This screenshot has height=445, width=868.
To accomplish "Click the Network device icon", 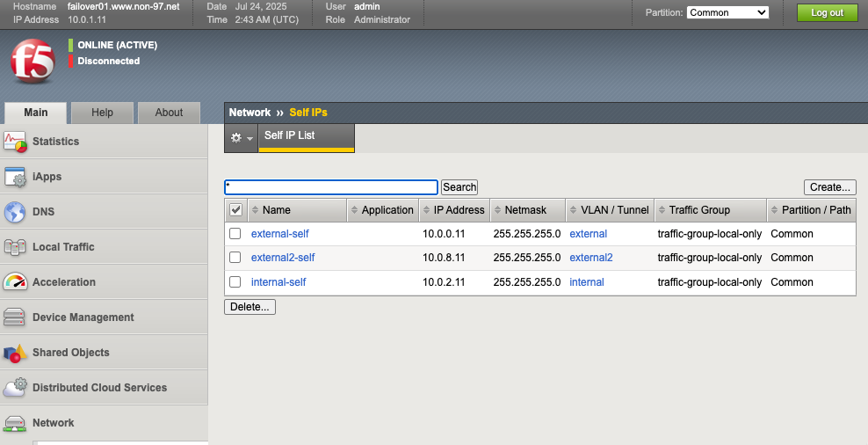I will (x=15, y=423).
